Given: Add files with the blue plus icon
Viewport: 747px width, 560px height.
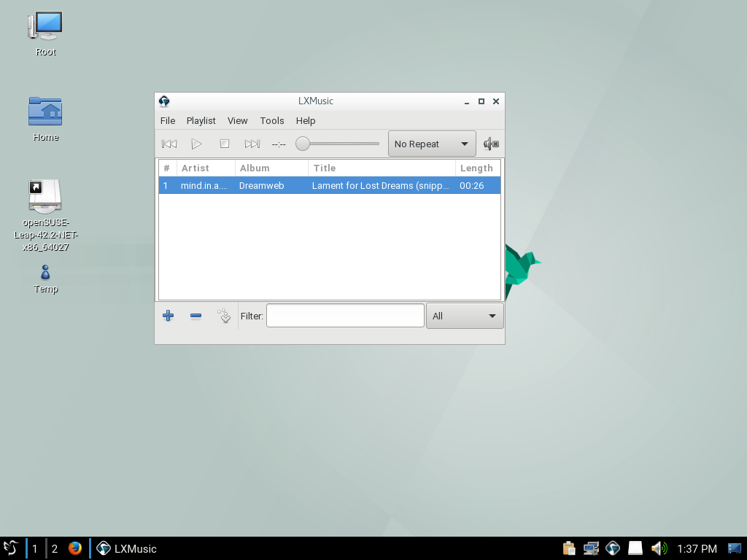Looking at the screenshot, I should (x=168, y=316).
